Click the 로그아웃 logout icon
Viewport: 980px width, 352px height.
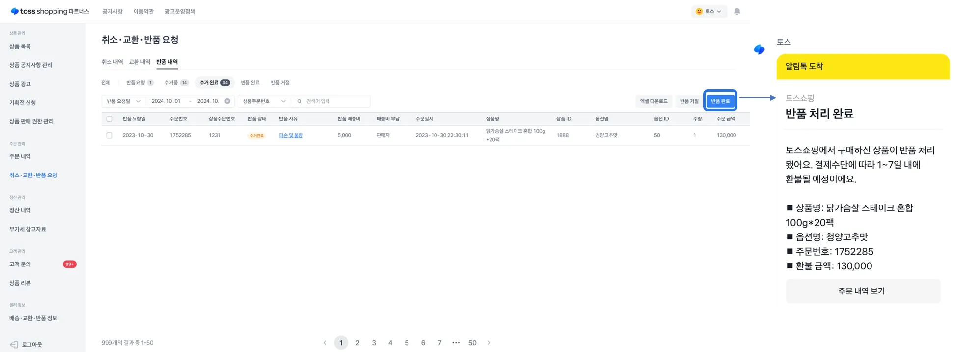pos(14,345)
